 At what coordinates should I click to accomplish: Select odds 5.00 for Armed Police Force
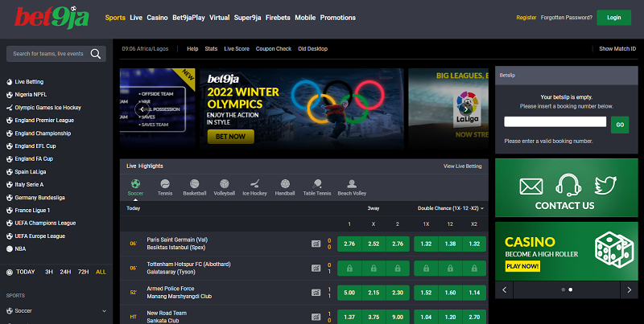349,293
